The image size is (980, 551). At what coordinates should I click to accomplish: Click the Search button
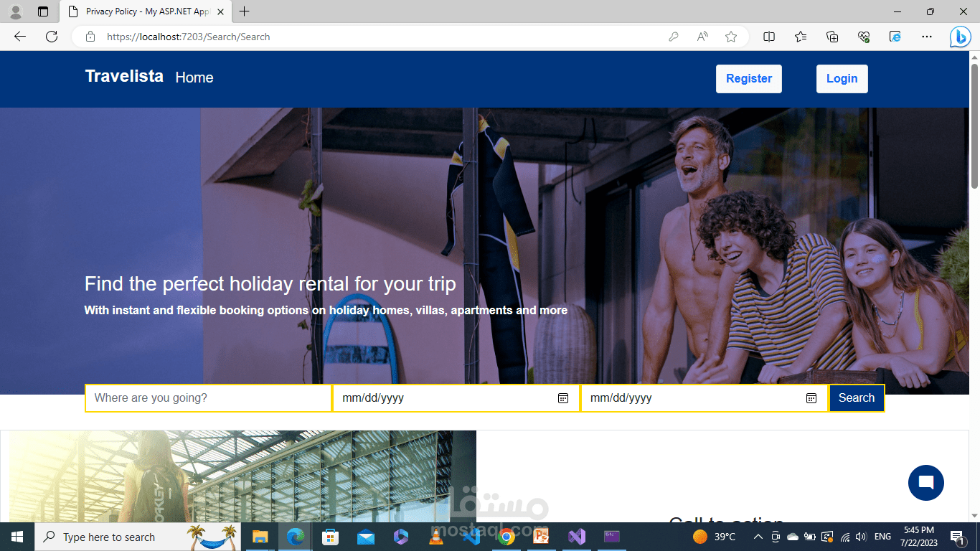857,398
